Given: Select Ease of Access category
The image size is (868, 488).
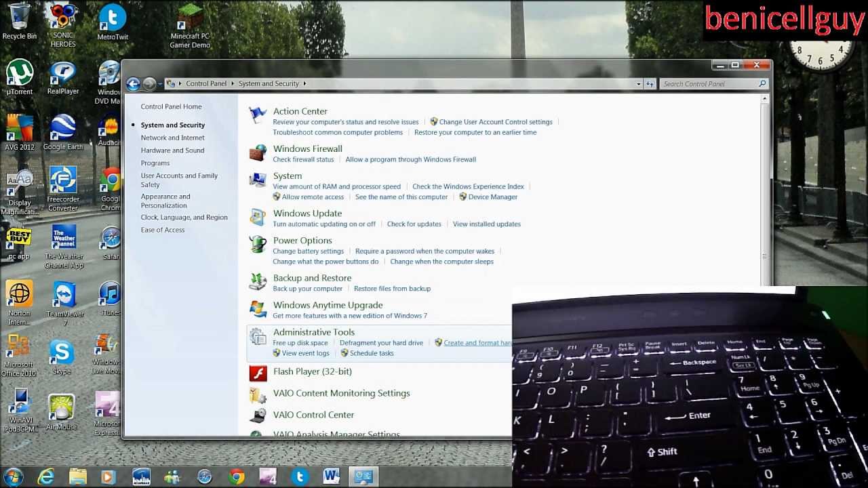Looking at the screenshot, I should [163, 230].
